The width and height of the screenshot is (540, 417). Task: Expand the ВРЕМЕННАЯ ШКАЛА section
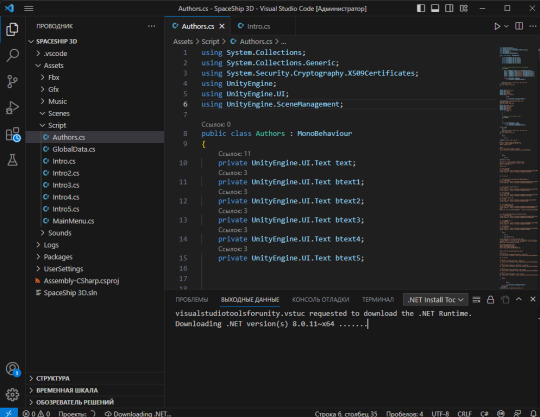tap(95, 390)
